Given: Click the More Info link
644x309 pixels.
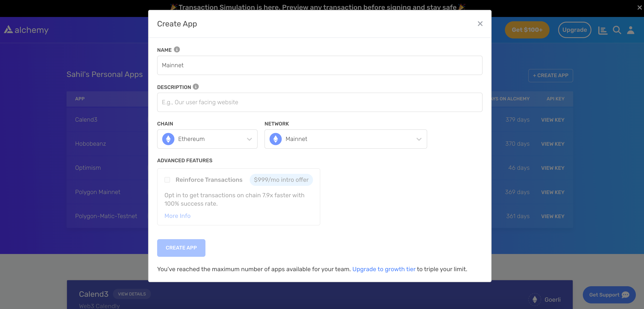Looking at the screenshot, I should click(177, 216).
